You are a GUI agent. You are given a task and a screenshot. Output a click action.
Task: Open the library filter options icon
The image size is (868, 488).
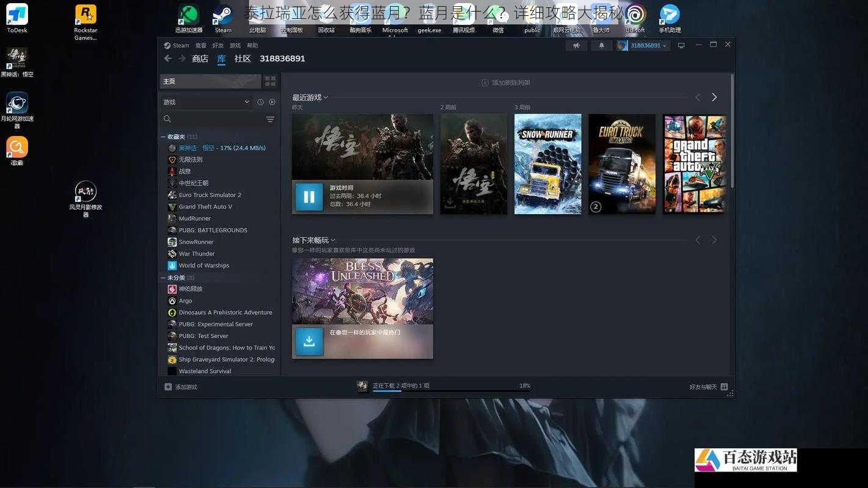pyautogui.click(x=270, y=120)
